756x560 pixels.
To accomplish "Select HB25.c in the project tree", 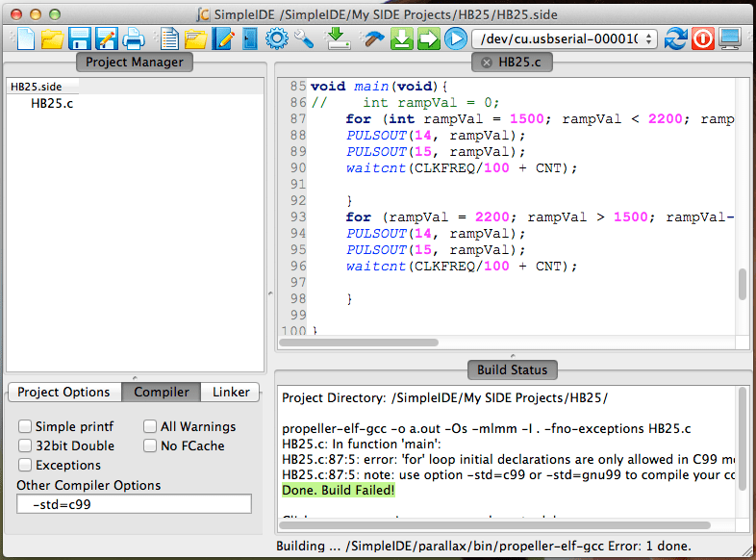I will point(52,104).
